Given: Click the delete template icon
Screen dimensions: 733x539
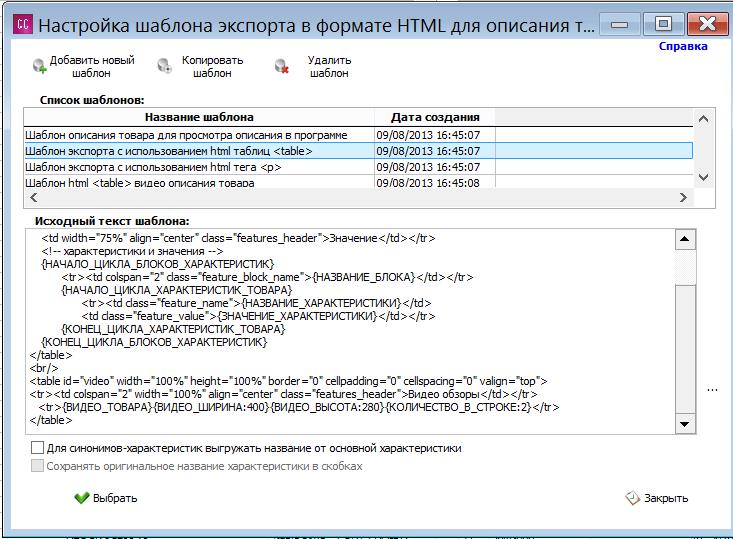Looking at the screenshot, I should pos(281,66).
